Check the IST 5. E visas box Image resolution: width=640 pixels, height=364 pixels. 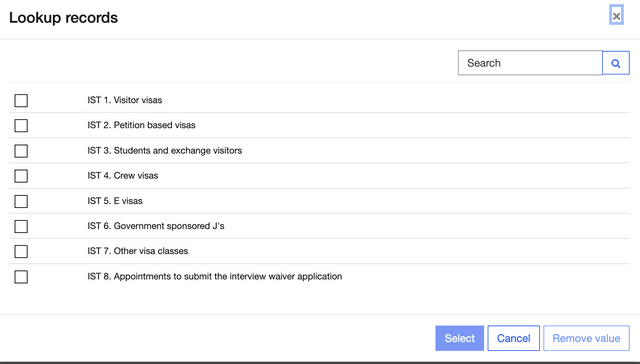(21, 201)
